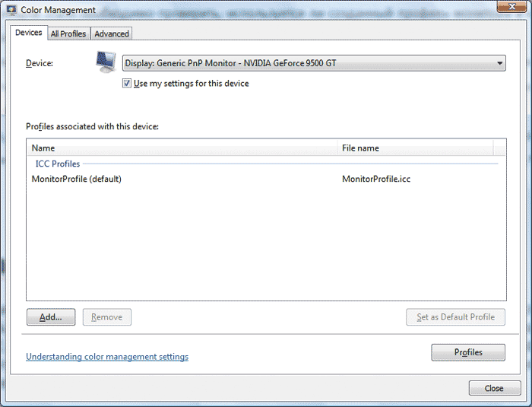Expand the Device display dropdown
532x407 pixels.
point(314,63)
